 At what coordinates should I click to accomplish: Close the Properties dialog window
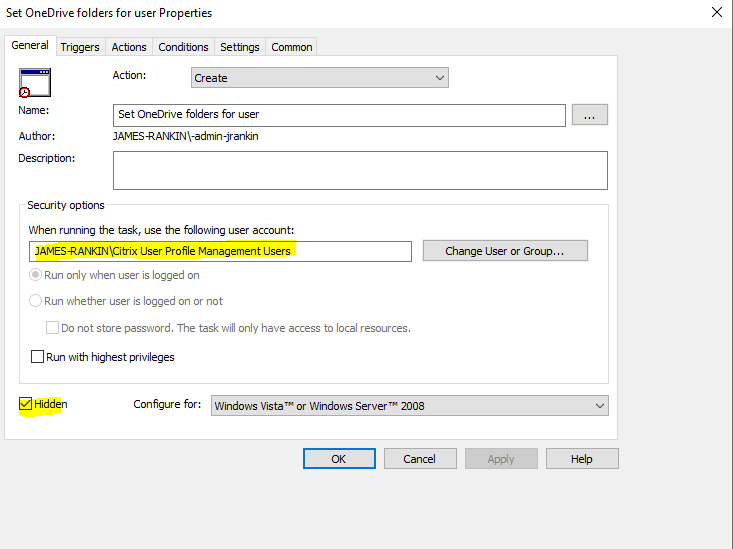pos(716,13)
